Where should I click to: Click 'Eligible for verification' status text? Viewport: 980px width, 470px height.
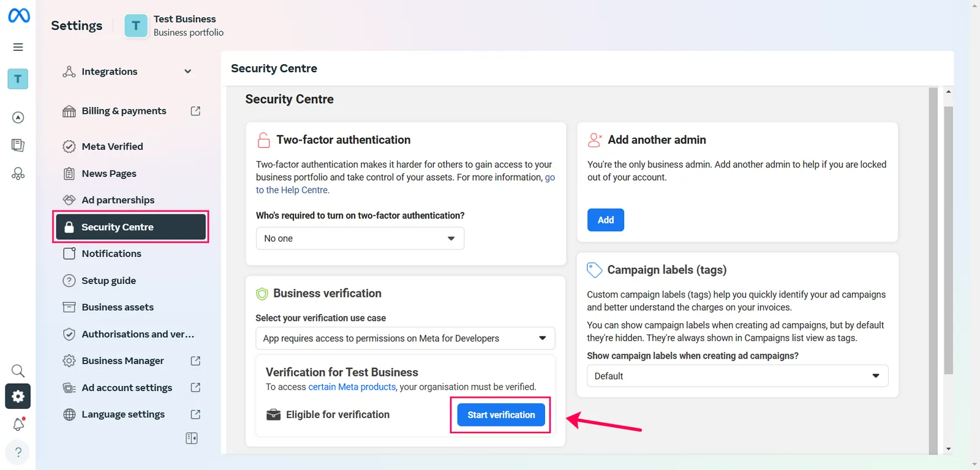(337, 415)
